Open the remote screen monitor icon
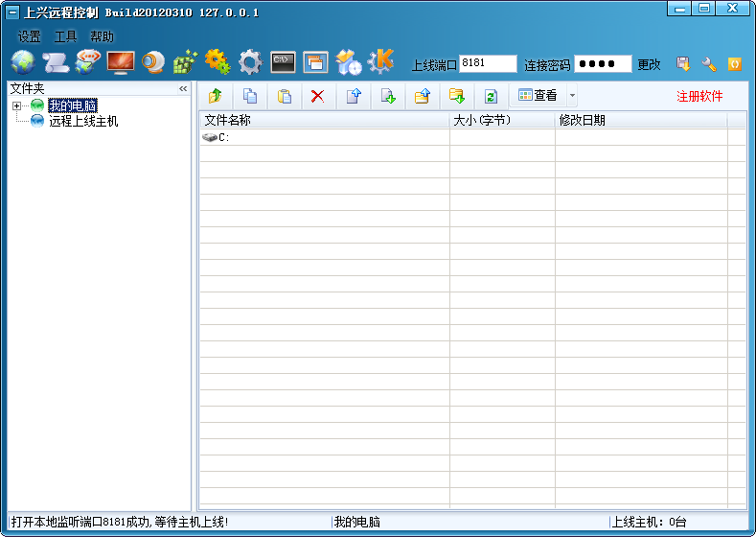The width and height of the screenshot is (756, 537). 121,63
